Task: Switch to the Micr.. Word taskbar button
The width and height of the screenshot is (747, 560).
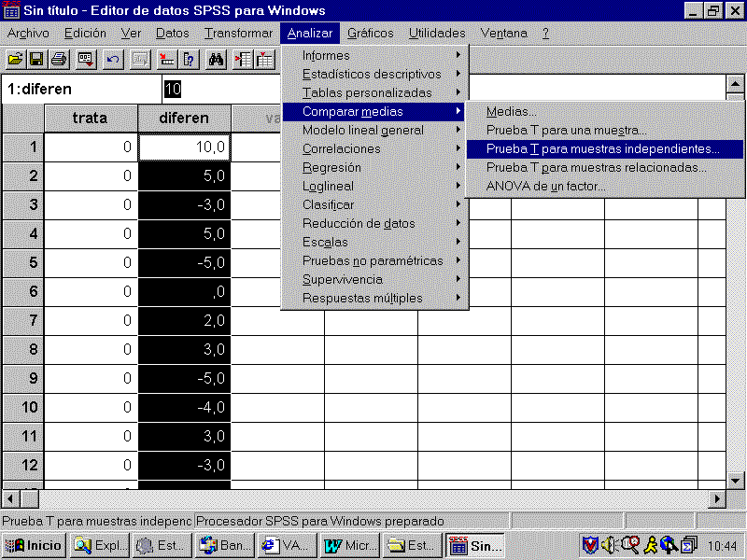Action: coord(349,545)
